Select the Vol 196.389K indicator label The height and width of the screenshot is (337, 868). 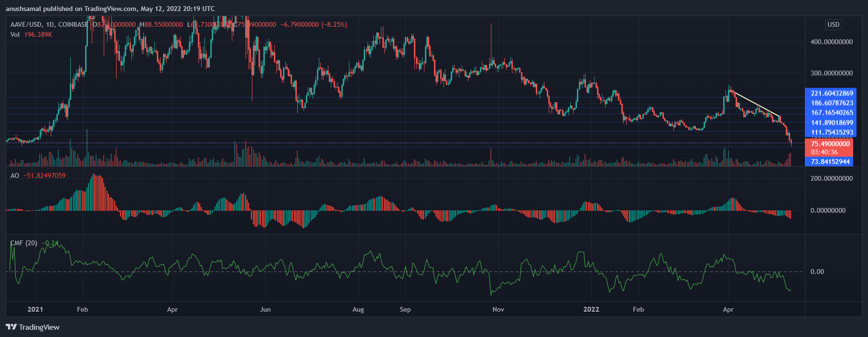(31, 34)
